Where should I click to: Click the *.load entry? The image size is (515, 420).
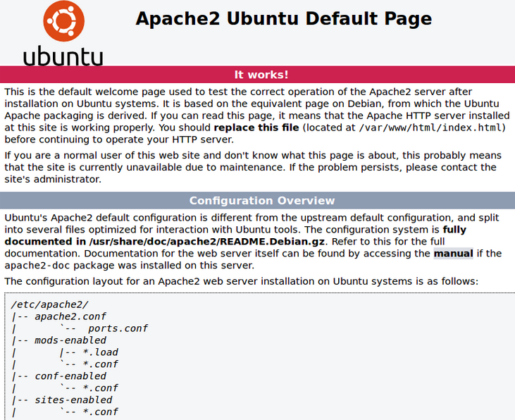pos(100,352)
